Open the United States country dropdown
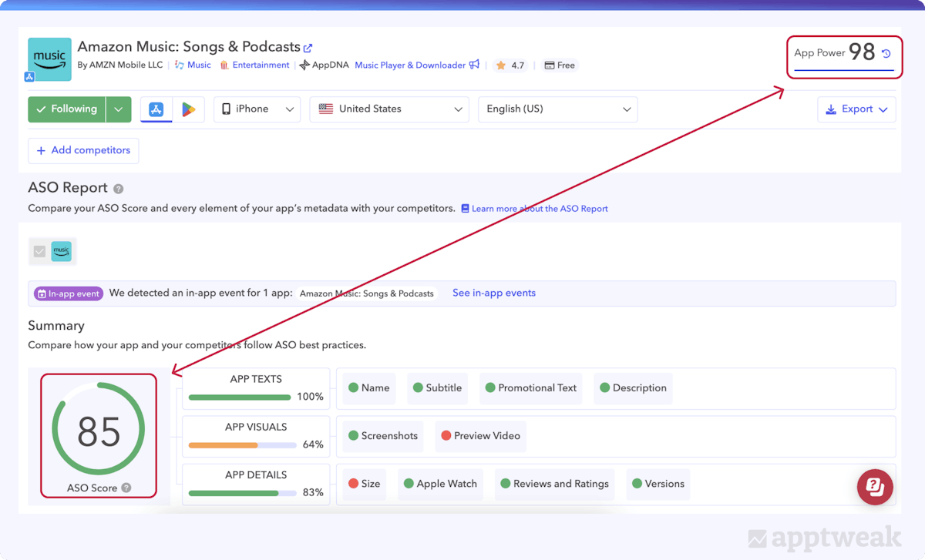 (389, 109)
